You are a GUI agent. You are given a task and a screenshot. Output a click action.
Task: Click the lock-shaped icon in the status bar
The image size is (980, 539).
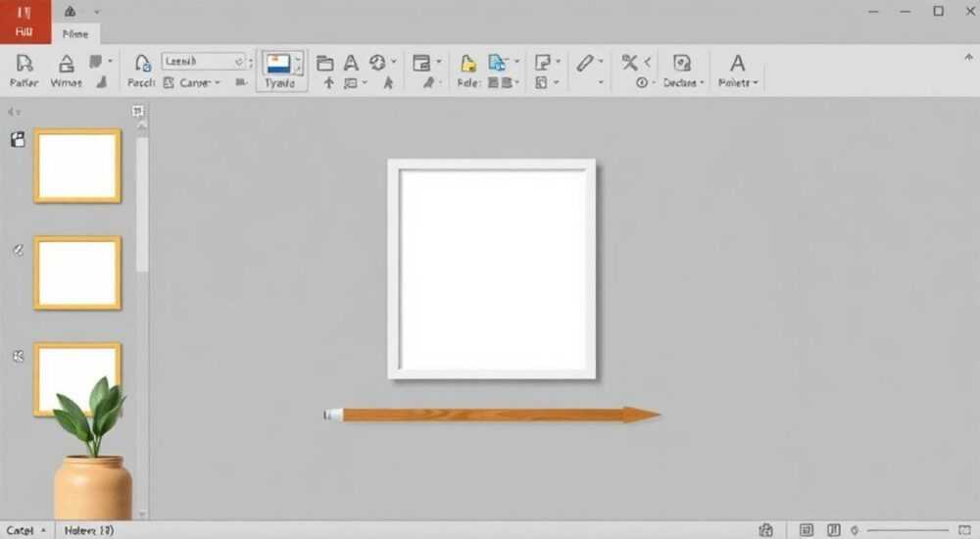[x=766, y=530]
